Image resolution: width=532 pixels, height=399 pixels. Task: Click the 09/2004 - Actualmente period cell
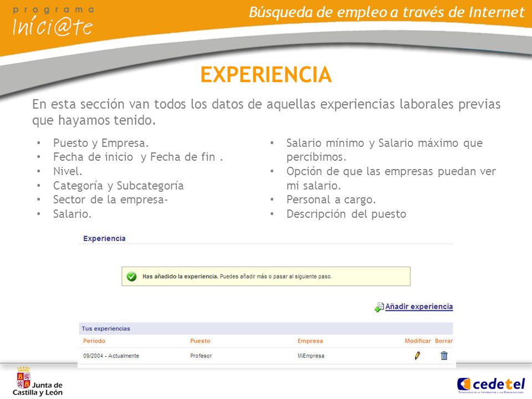[x=111, y=356]
